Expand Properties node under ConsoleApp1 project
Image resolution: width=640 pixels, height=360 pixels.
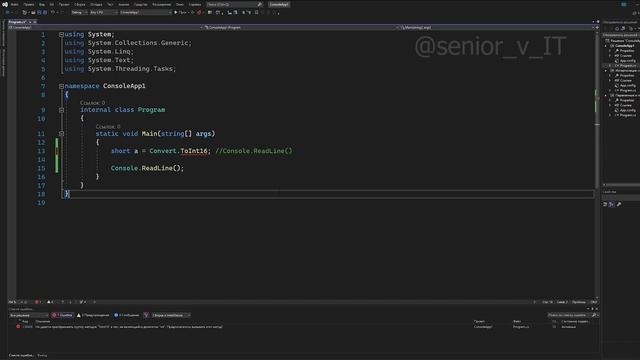pos(611,51)
